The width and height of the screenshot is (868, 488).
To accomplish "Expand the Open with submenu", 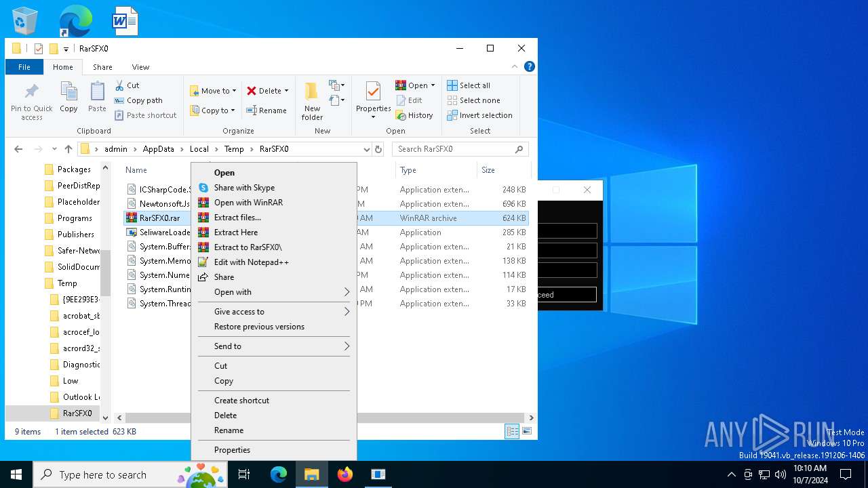I will [x=274, y=292].
